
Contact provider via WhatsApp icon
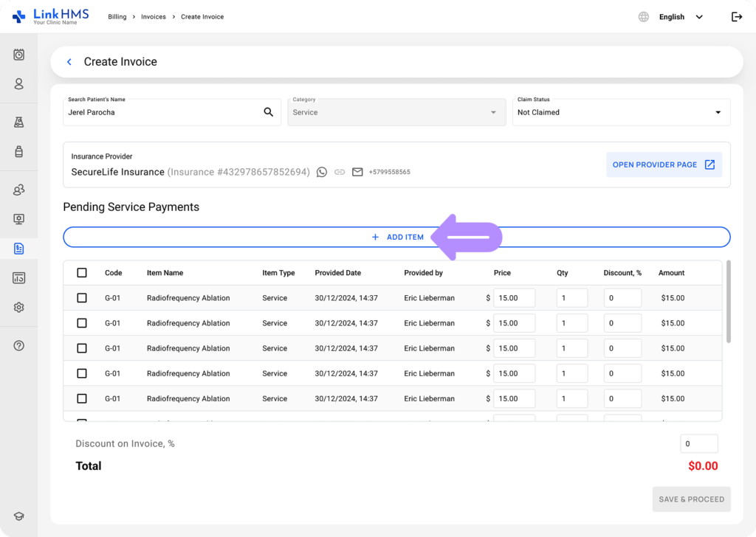(x=322, y=172)
